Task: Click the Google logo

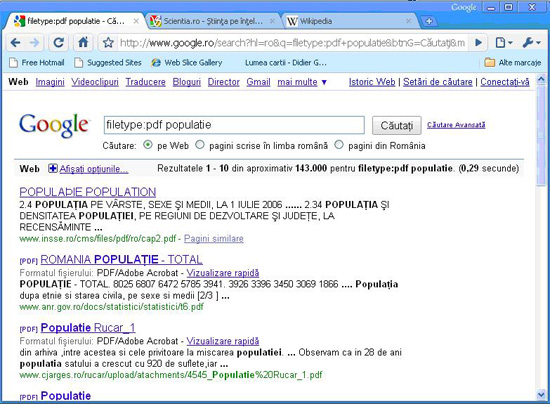Action: [x=54, y=125]
